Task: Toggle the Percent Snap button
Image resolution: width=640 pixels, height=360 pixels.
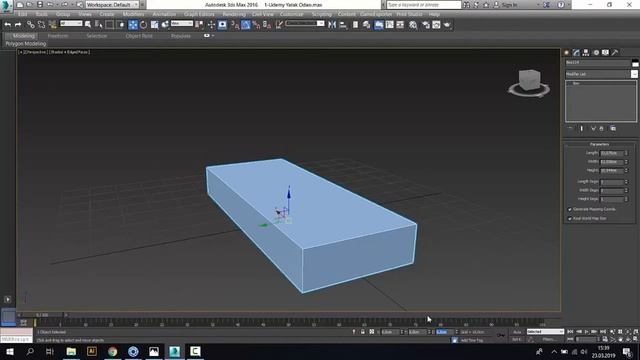Action: pos(256,25)
